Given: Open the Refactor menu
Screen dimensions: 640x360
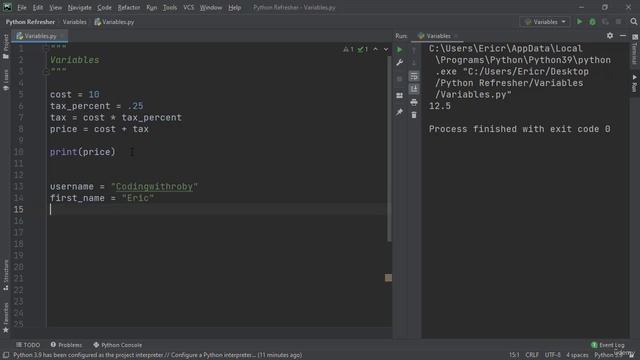Looking at the screenshot, I should [129, 7].
